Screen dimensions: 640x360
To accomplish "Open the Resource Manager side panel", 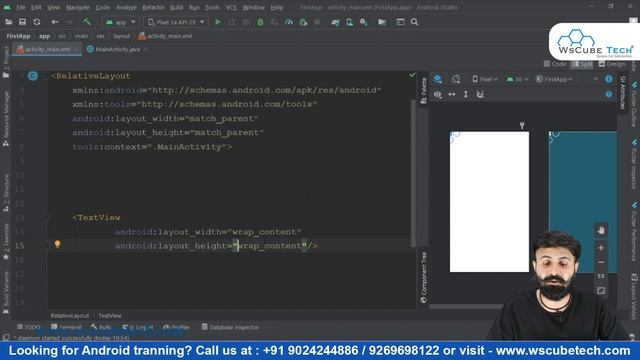I will 6,118.
